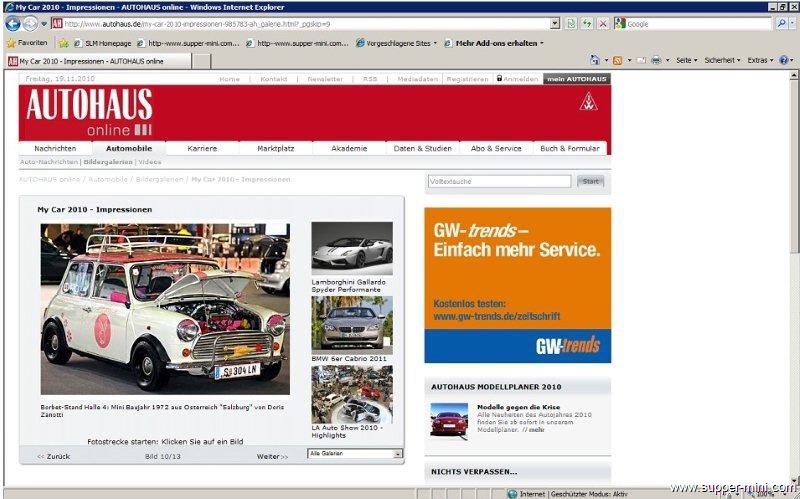
Task: Open the Alle Galerien dropdown
Action: 355,453
